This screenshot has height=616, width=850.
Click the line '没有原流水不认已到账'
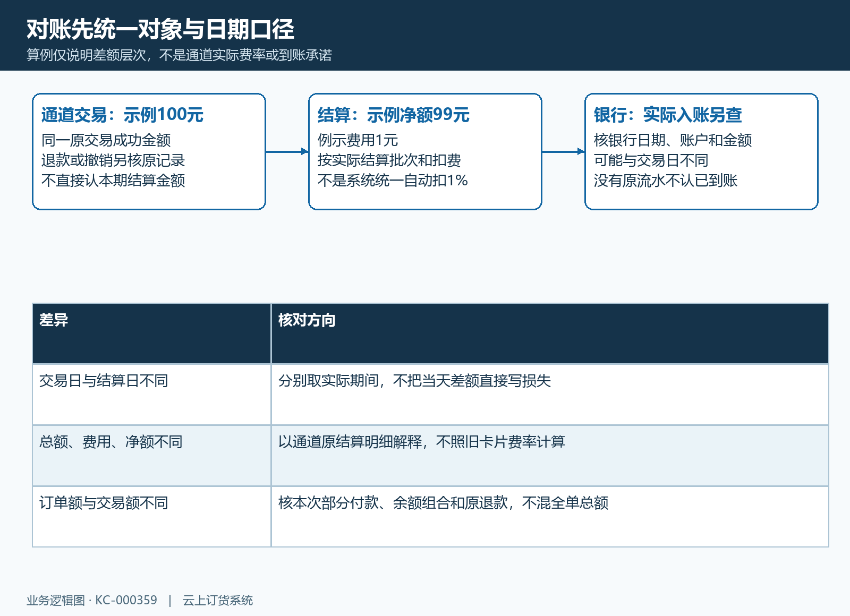pyautogui.click(x=666, y=181)
